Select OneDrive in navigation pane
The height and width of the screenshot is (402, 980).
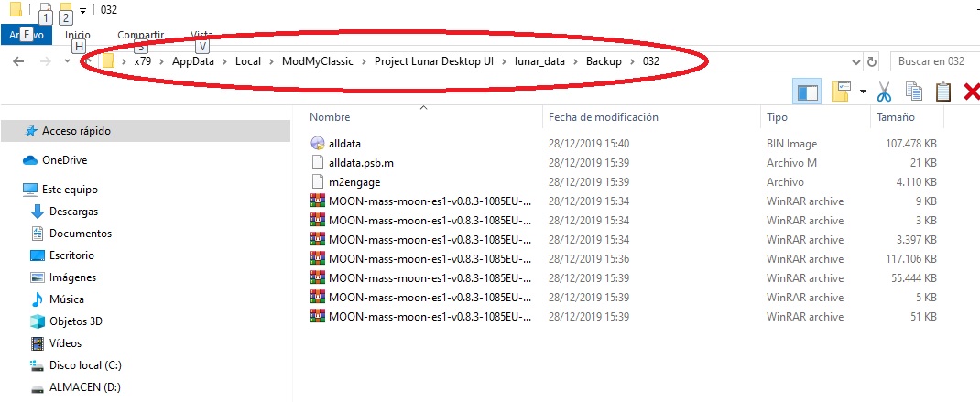click(64, 160)
